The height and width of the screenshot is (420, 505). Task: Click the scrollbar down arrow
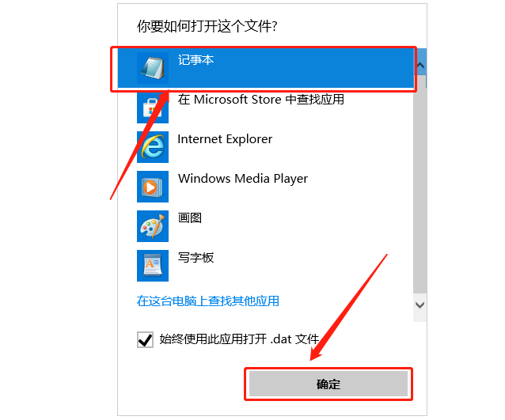click(x=420, y=305)
